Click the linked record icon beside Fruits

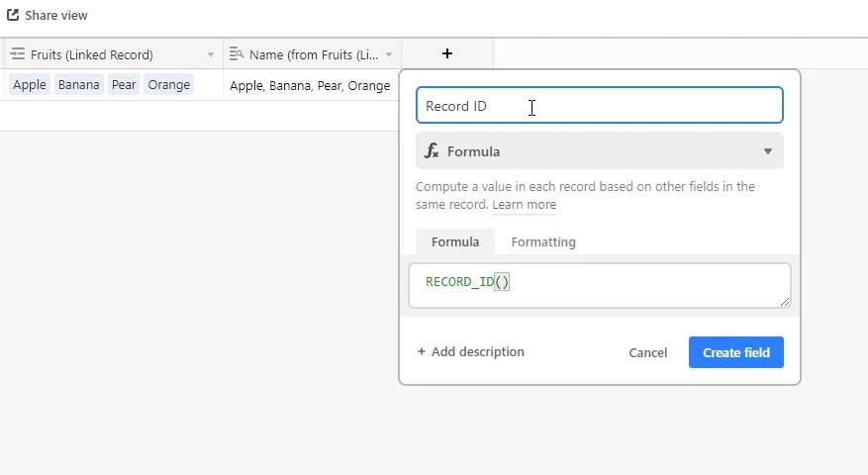(18, 53)
